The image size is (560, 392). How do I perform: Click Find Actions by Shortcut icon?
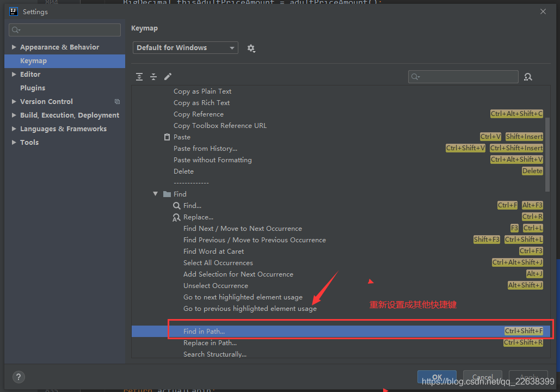[528, 77]
